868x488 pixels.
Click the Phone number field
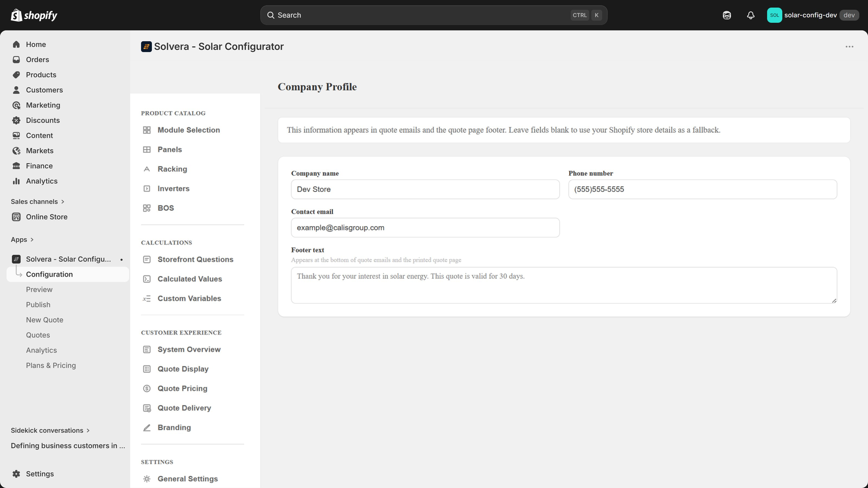(x=703, y=189)
